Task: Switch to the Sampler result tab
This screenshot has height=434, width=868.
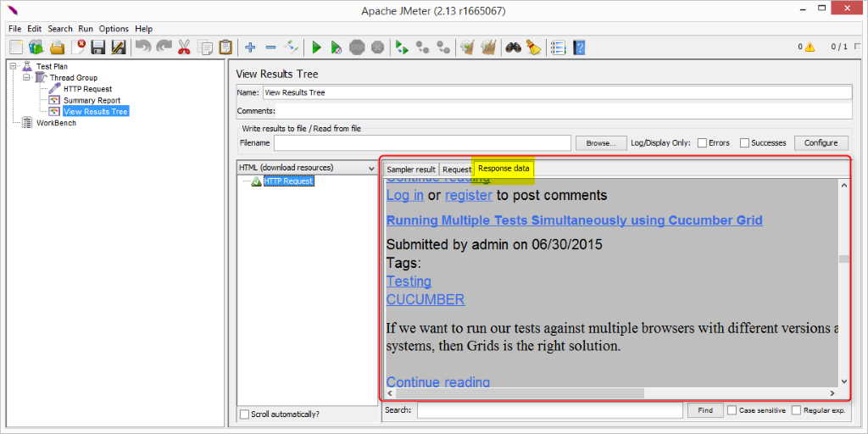Action: (x=411, y=170)
